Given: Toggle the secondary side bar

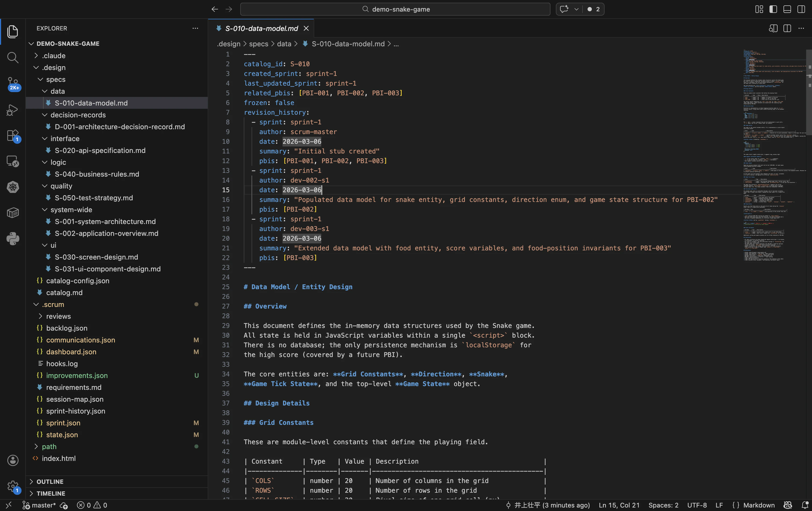Looking at the screenshot, I should click(x=801, y=9).
